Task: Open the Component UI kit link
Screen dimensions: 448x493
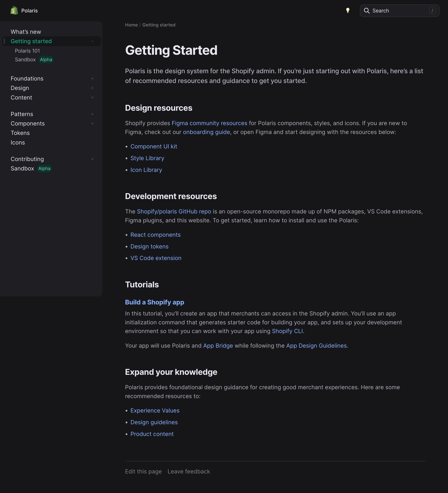Action: click(154, 146)
